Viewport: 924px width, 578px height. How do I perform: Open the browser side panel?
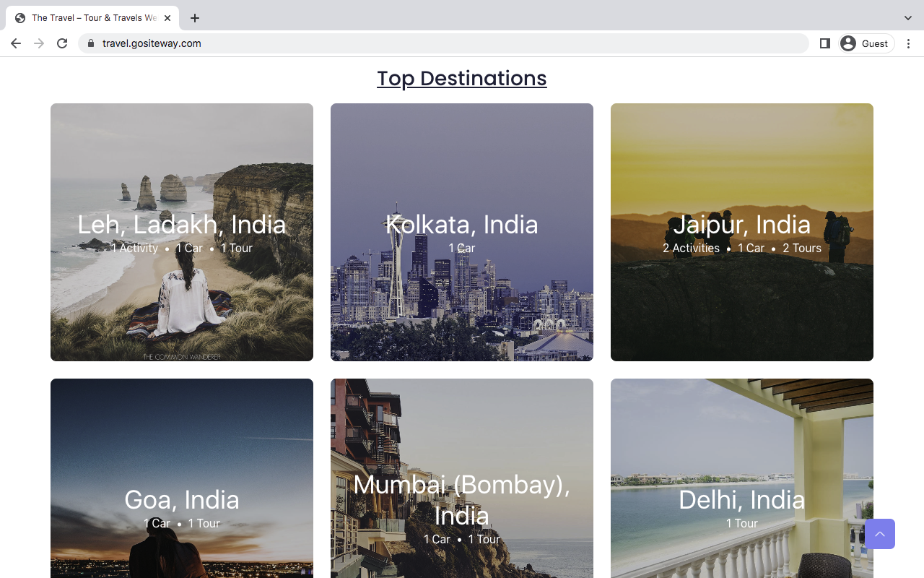click(x=825, y=43)
